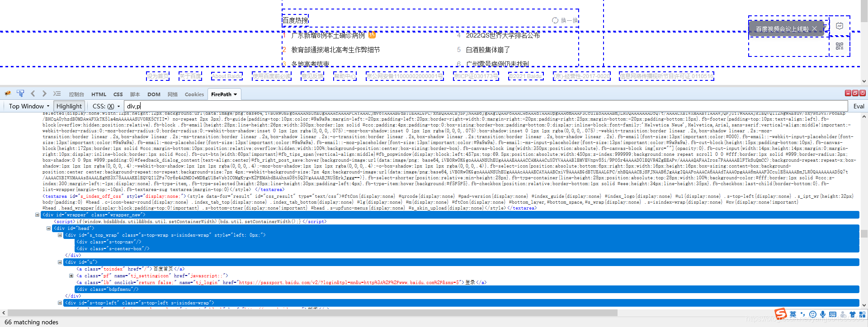Switch the 英 language mode in IME bar

coord(793,314)
